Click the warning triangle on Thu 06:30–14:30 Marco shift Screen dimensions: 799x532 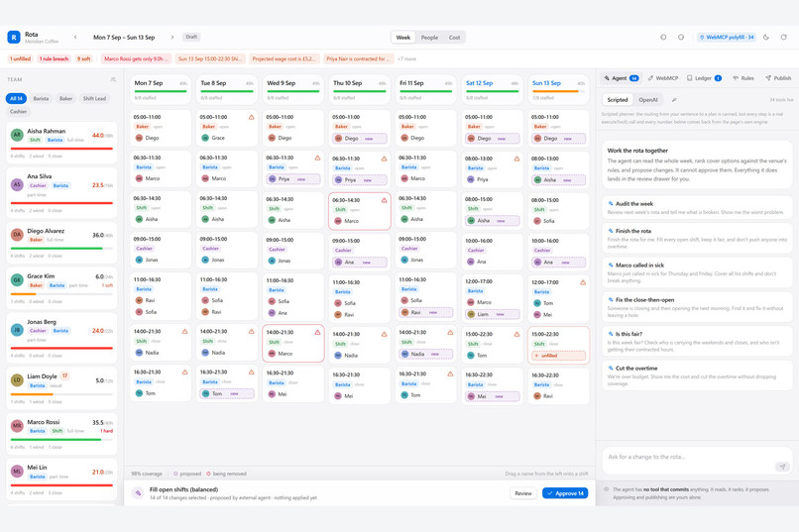[385, 200]
